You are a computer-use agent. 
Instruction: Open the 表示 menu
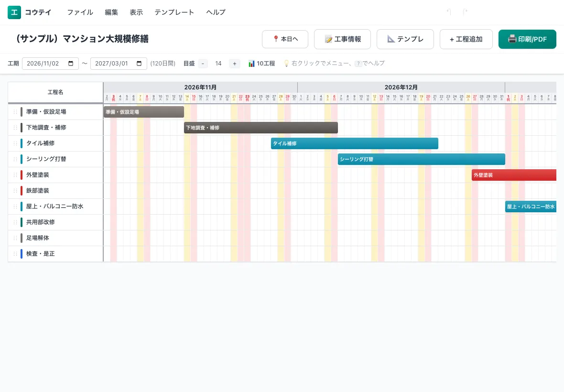point(136,12)
